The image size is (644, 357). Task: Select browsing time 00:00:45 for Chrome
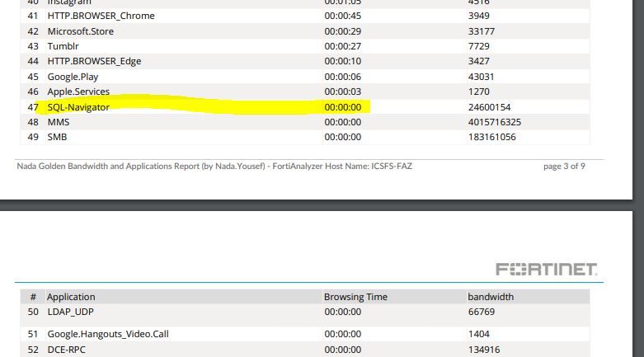coord(343,16)
